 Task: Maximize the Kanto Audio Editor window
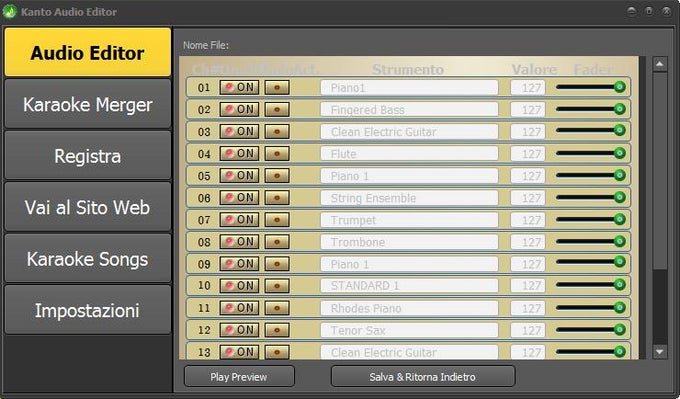pos(649,11)
